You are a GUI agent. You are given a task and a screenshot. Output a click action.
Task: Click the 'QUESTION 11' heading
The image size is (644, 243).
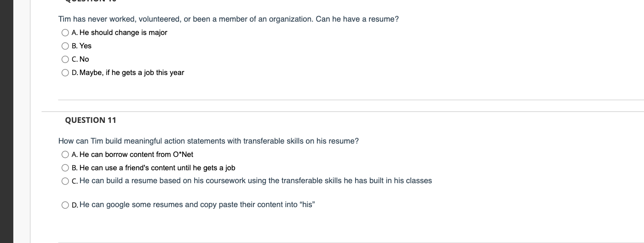point(91,120)
